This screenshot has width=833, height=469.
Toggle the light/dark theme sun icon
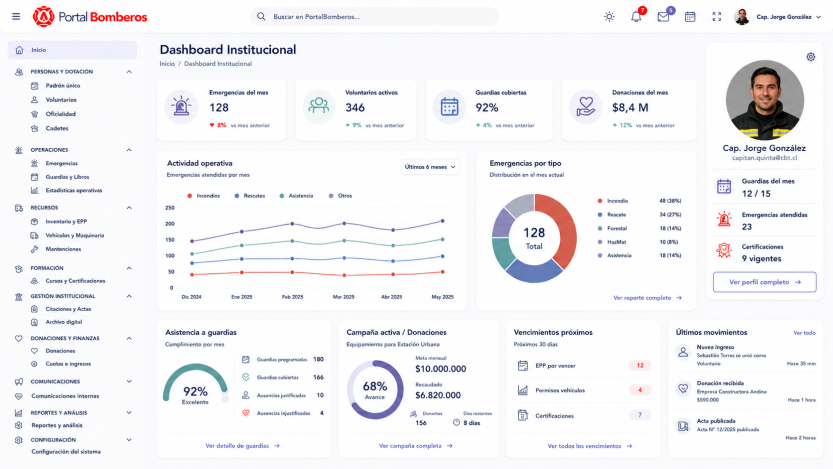[609, 16]
